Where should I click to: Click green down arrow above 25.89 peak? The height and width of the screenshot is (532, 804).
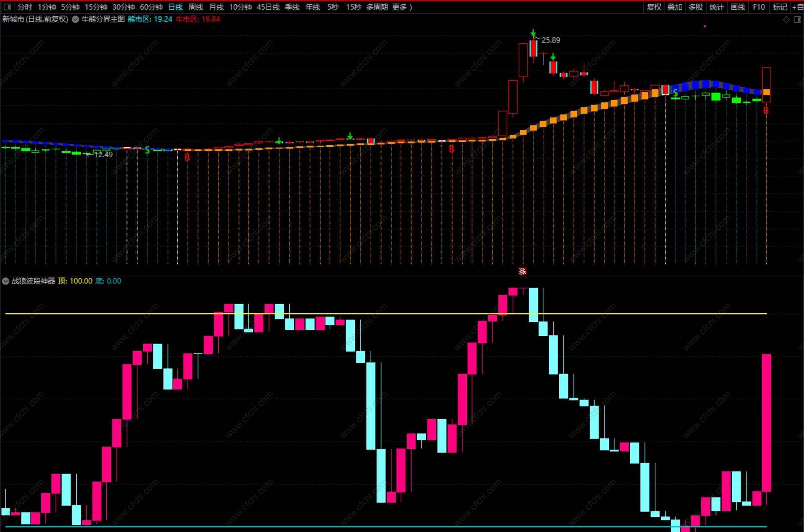pyautogui.click(x=533, y=33)
